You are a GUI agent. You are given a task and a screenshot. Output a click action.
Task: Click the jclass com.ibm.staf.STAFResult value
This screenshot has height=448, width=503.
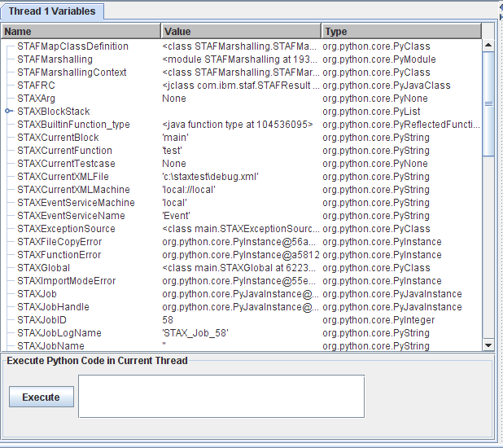pyautogui.click(x=241, y=86)
